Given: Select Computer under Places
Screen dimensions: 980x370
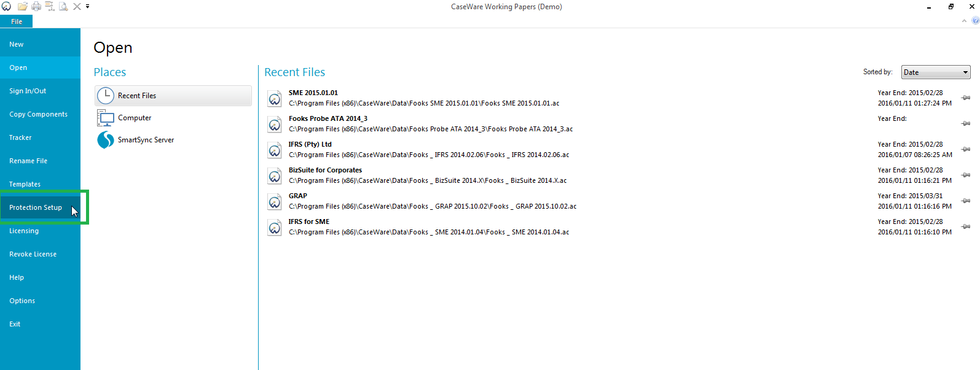Looking at the screenshot, I should [x=173, y=118].
